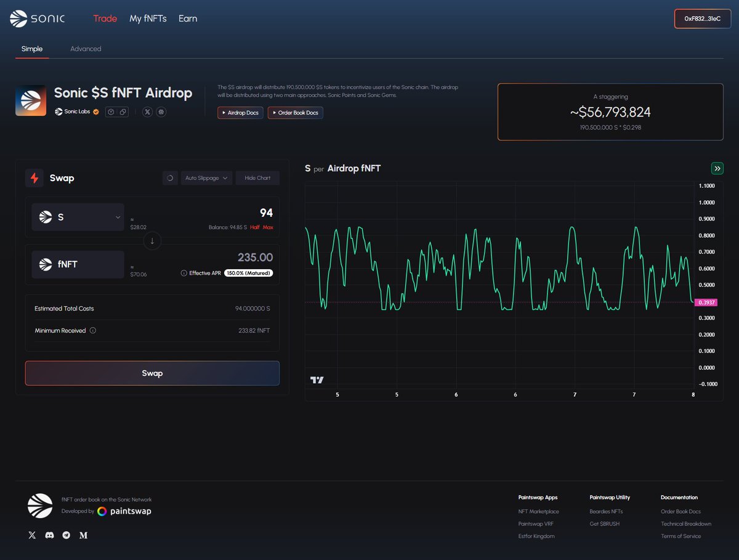Switch to the Advanced tab
Screen dimensions: 739x560
tap(86, 49)
